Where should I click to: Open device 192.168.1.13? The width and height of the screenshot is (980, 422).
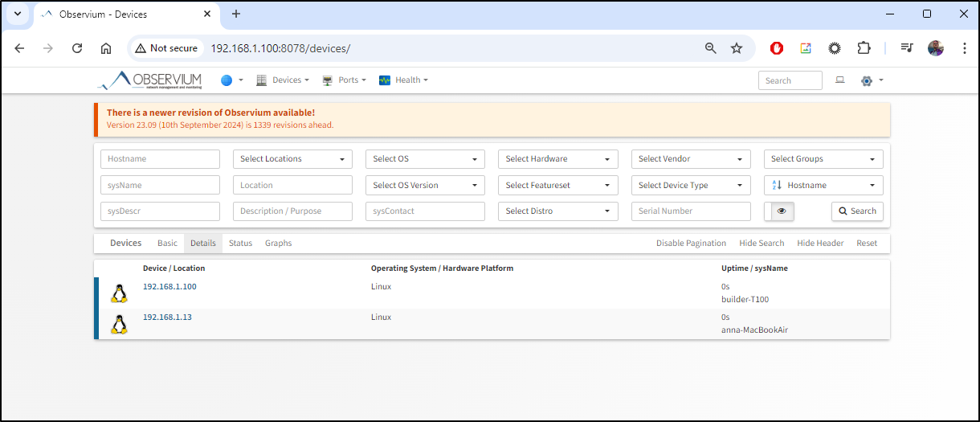167,317
